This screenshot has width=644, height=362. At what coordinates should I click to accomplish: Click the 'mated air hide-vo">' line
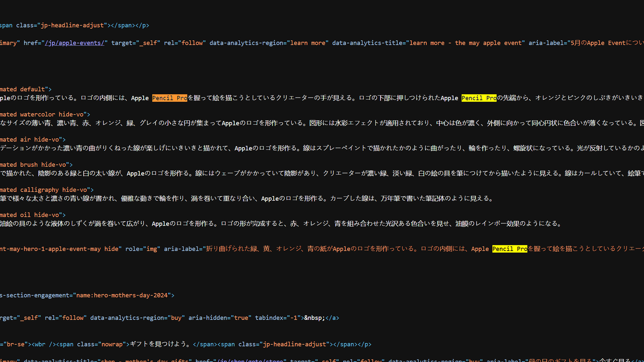(x=33, y=139)
